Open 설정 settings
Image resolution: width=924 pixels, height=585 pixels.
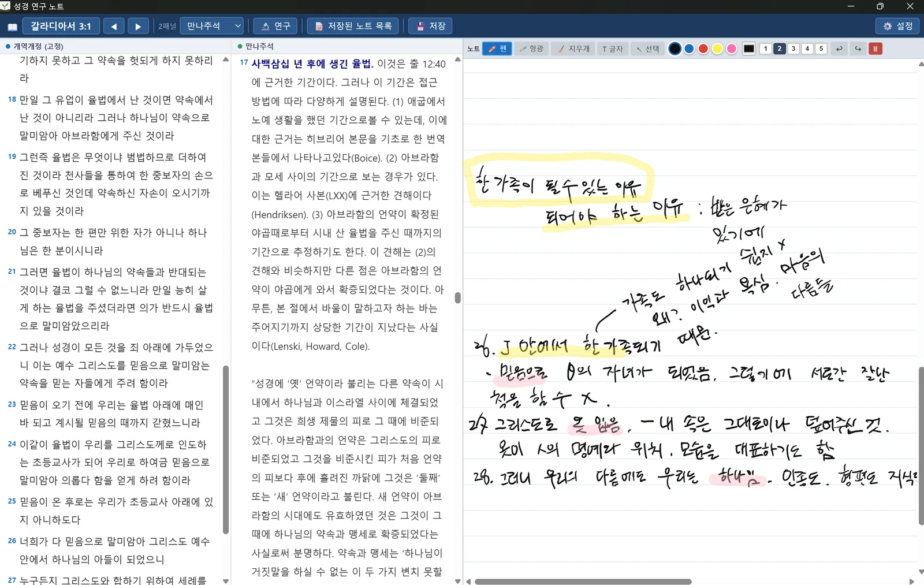point(898,26)
